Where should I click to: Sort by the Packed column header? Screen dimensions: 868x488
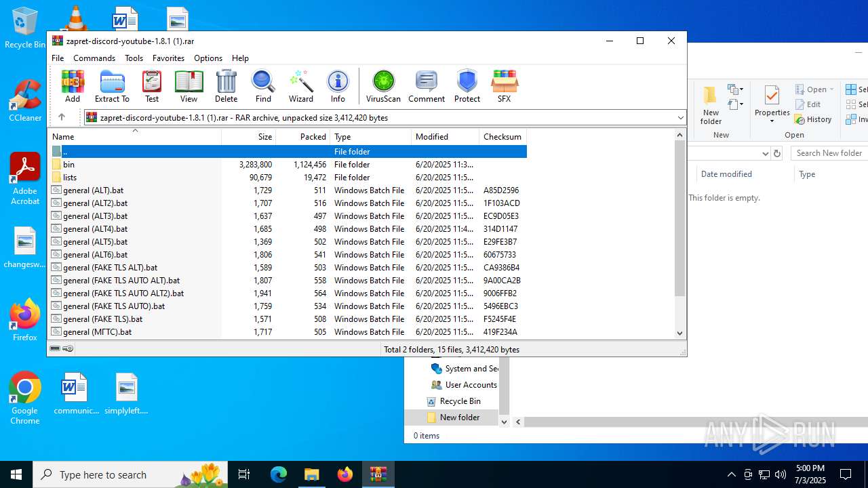click(303, 136)
